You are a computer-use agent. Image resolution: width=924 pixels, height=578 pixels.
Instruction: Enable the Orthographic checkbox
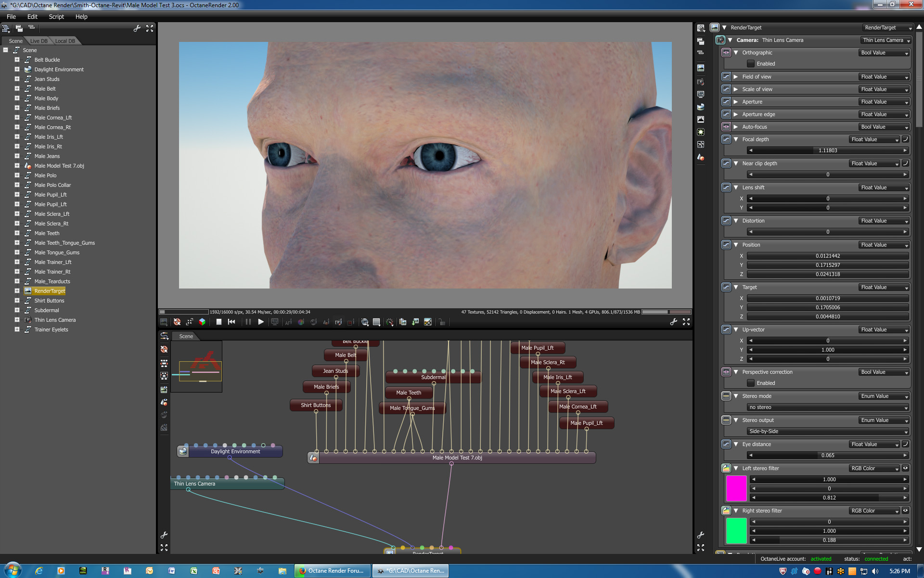point(750,64)
